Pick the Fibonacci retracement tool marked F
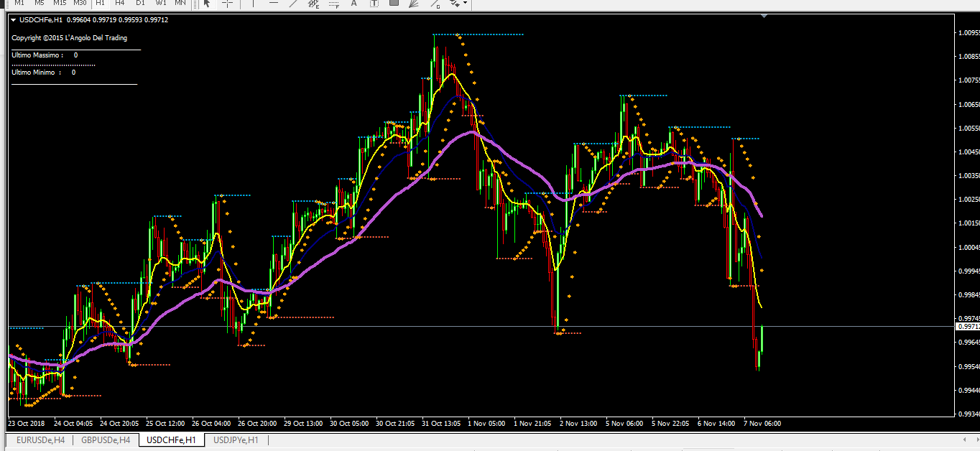Screen dimensions: 980x451 (333, 4)
